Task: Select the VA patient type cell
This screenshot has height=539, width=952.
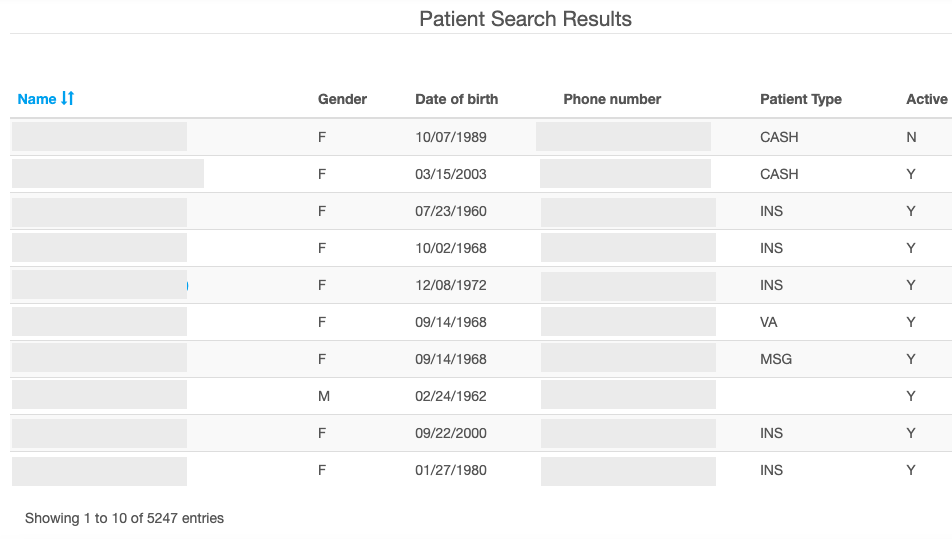Action: (768, 322)
